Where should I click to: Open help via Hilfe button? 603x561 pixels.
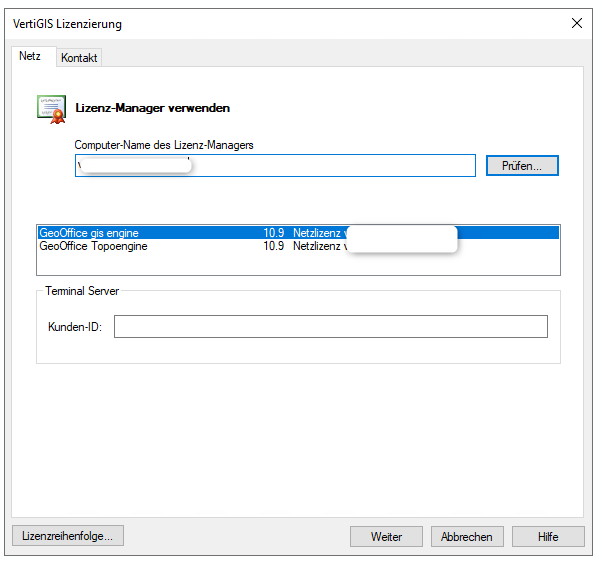point(548,537)
